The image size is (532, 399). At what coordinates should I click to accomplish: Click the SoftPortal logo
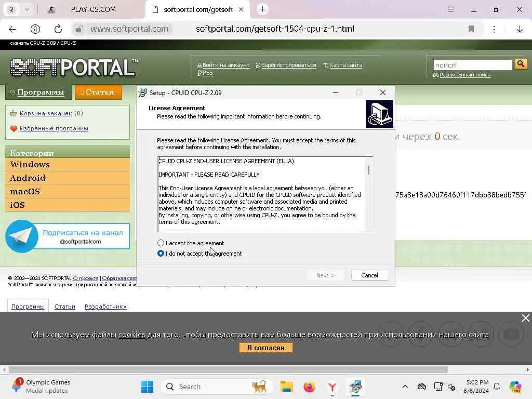[x=74, y=67]
